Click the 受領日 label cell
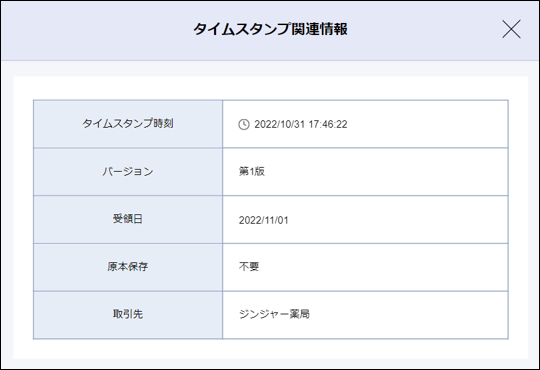 pyautogui.click(x=128, y=219)
